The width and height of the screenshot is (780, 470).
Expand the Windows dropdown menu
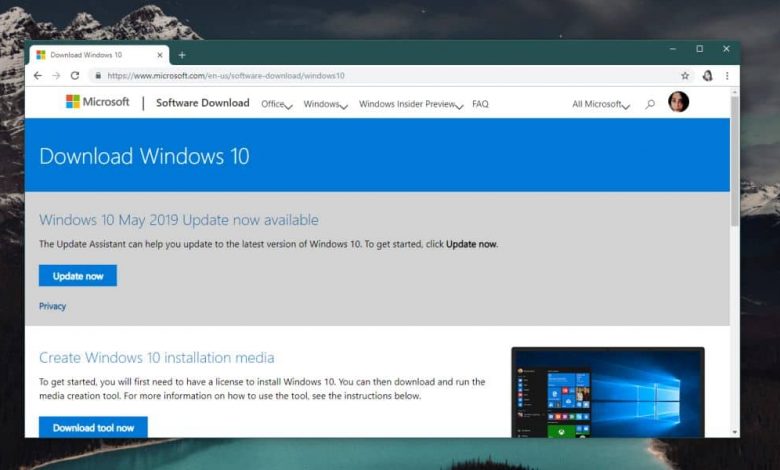click(x=325, y=104)
